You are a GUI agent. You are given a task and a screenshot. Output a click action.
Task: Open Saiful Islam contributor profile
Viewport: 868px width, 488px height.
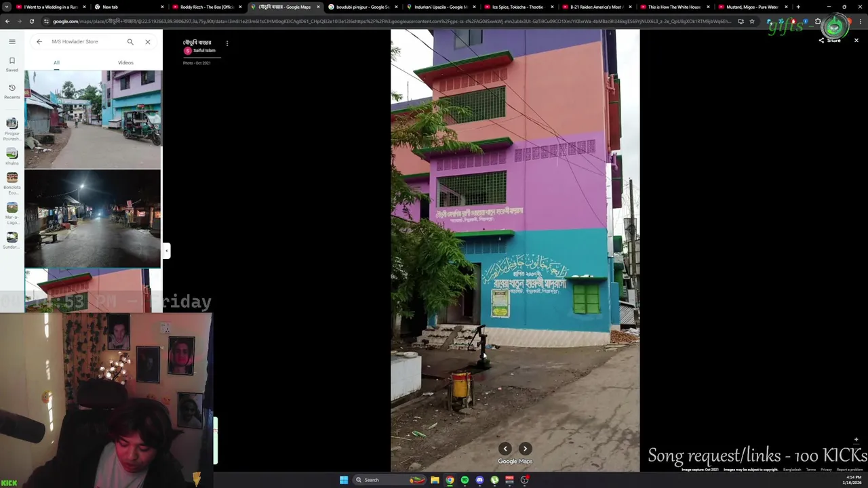[204, 51]
